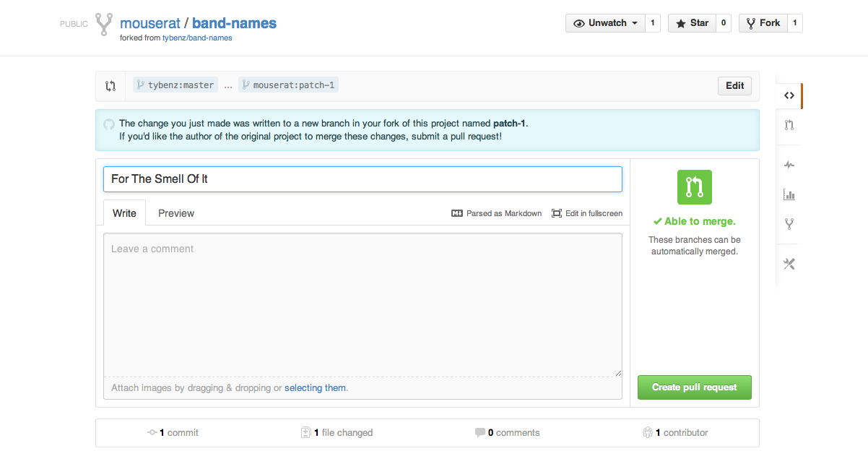Open the Pull Requests sidebar icon

pos(789,125)
